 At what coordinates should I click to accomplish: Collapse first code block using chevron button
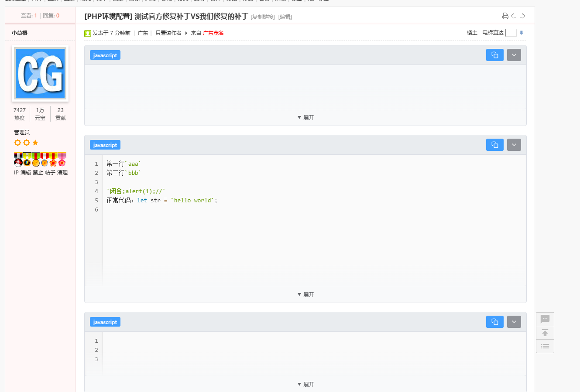(x=514, y=55)
